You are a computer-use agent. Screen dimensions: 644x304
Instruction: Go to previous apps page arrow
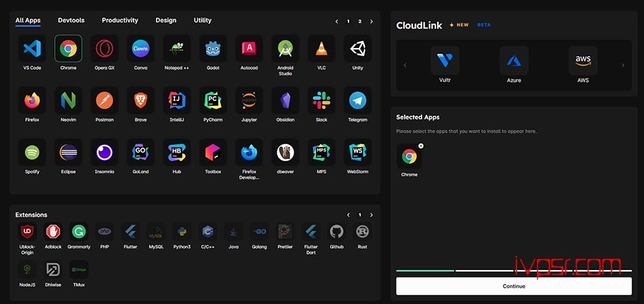[337, 22]
